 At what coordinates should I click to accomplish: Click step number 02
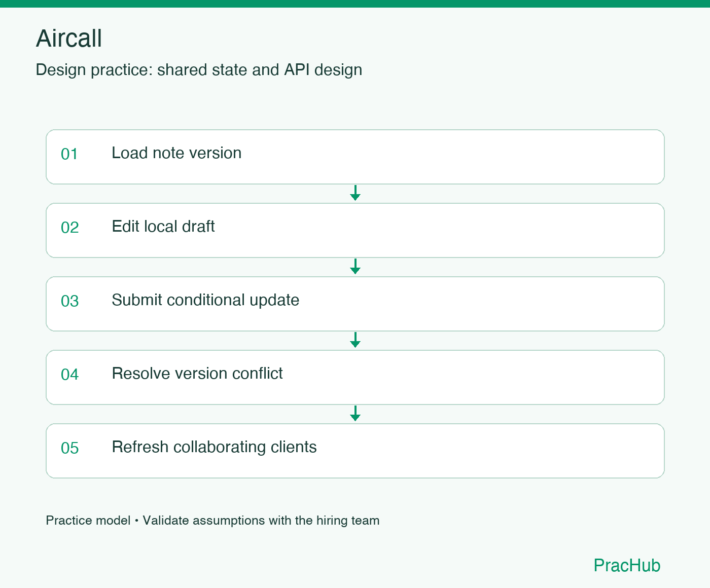click(70, 228)
